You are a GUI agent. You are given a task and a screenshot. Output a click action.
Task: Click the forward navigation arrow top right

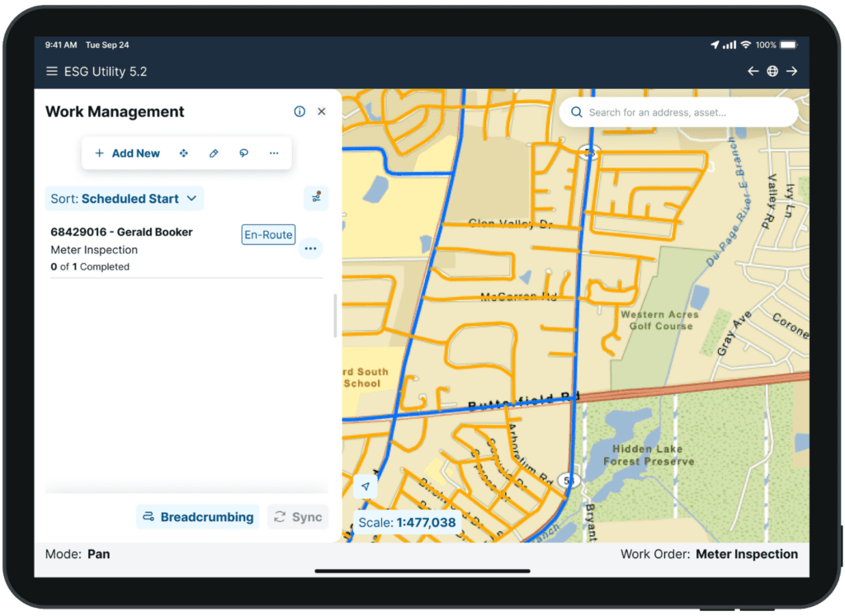click(x=792, y=71)
